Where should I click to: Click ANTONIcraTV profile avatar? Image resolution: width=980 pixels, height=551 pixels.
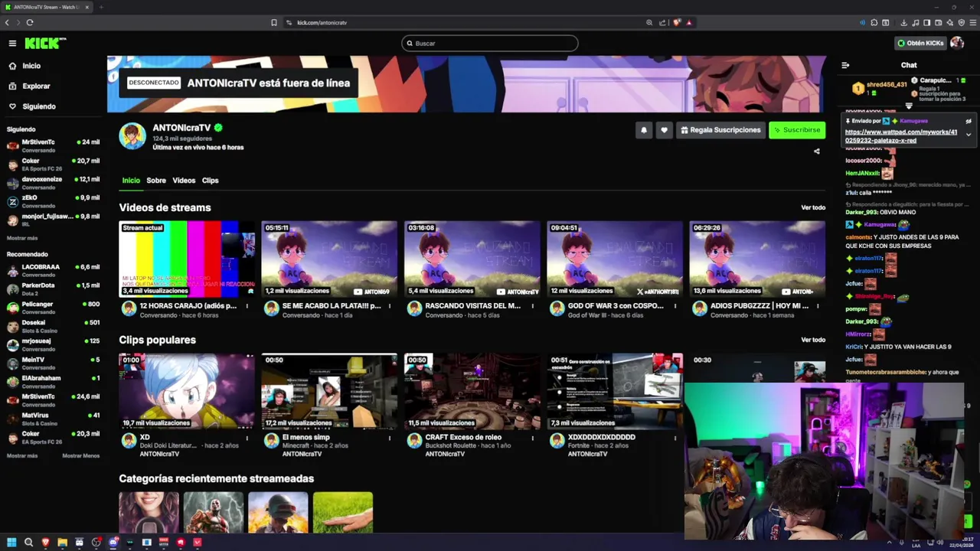click(132, 136)
